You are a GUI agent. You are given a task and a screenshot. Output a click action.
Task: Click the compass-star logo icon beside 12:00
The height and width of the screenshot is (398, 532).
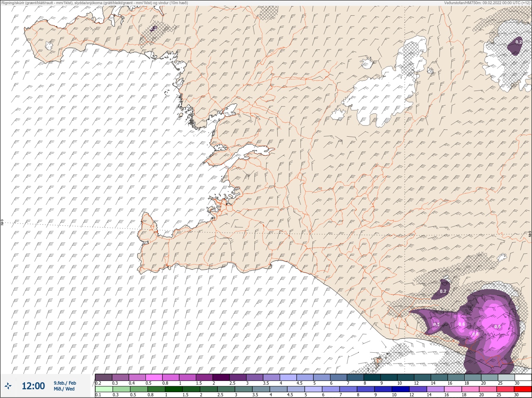(8, 386)
